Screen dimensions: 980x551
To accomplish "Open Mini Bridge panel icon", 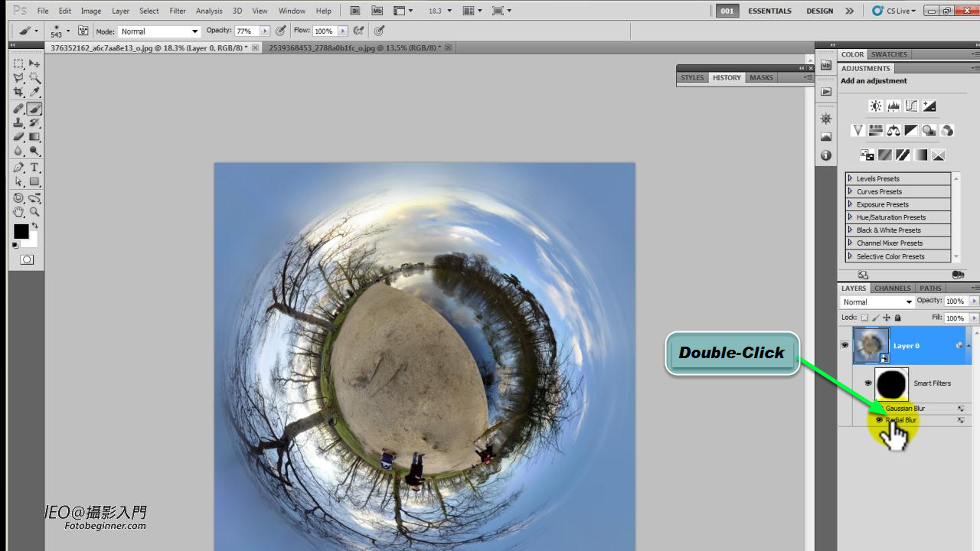I will [x=825, y=66].
